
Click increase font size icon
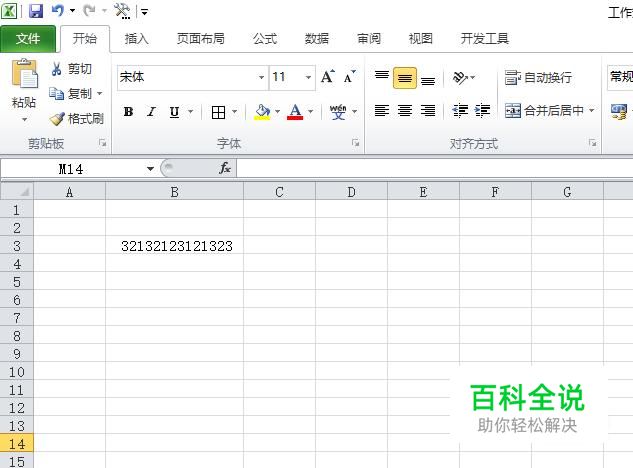click(328, 76)
